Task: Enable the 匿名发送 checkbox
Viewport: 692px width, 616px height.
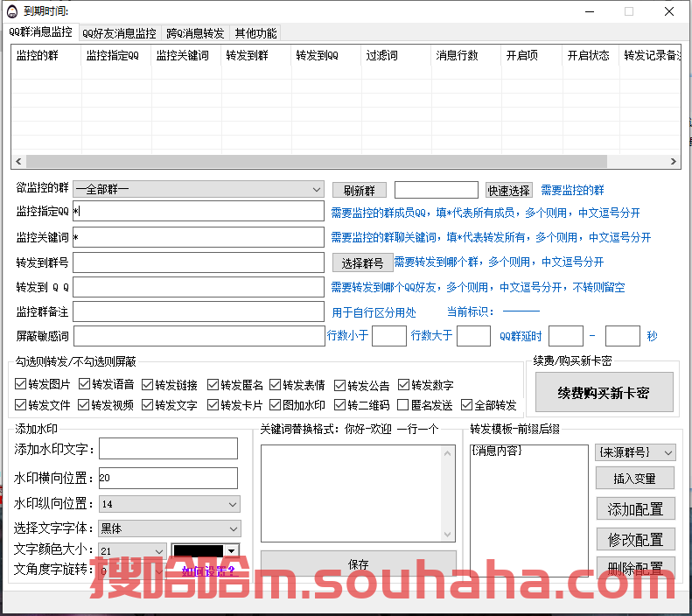Action: (403, 405)
